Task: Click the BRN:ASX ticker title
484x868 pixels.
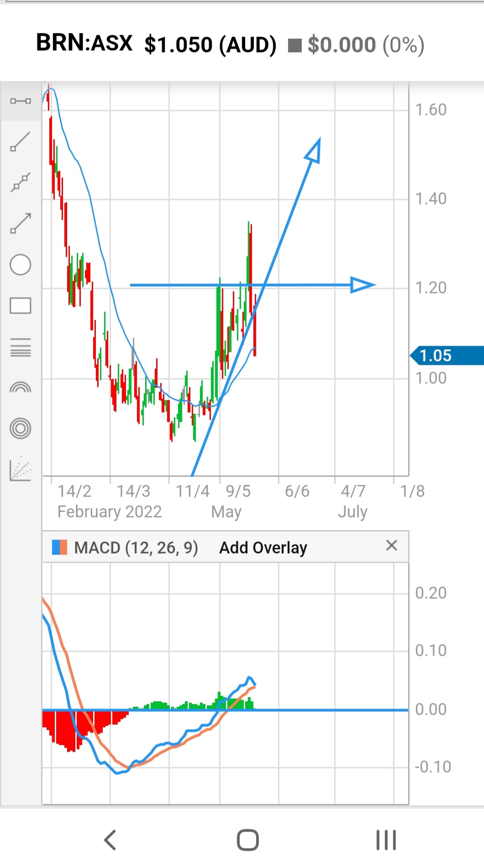Action: (84, 43)
